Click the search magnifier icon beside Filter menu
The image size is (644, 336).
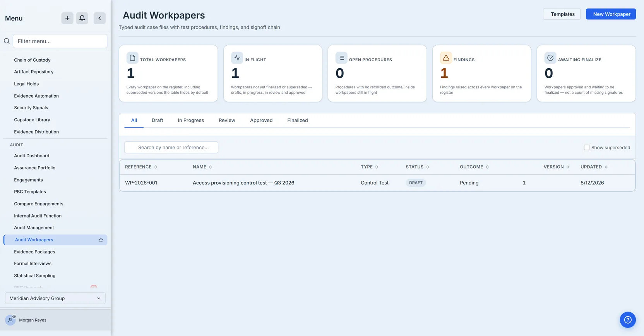point(7,41)
